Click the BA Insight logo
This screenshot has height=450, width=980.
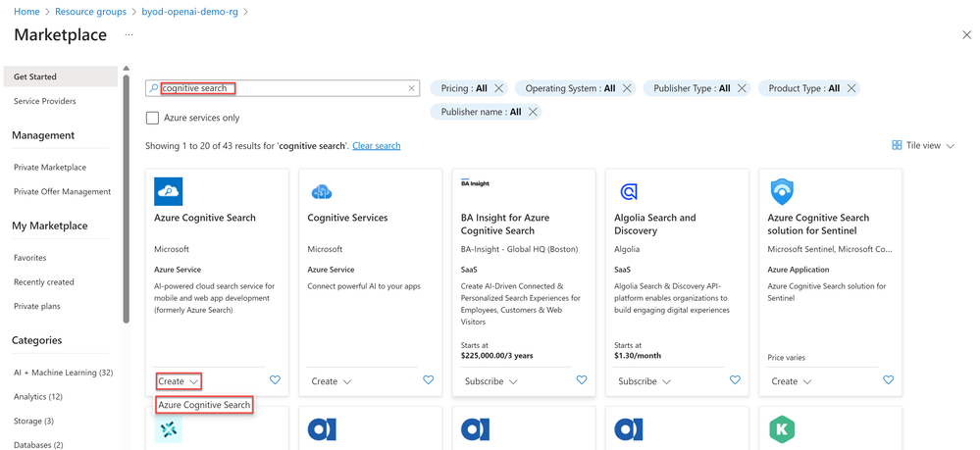475,183
